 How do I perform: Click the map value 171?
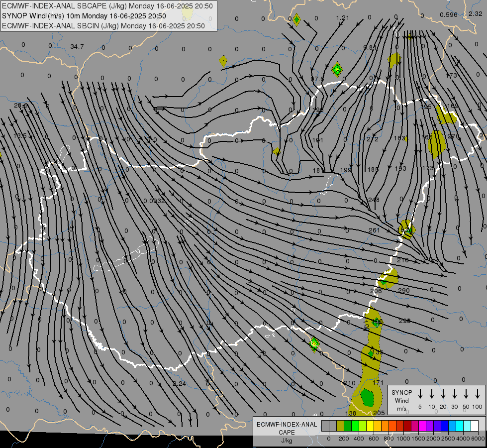click(378, 382)
